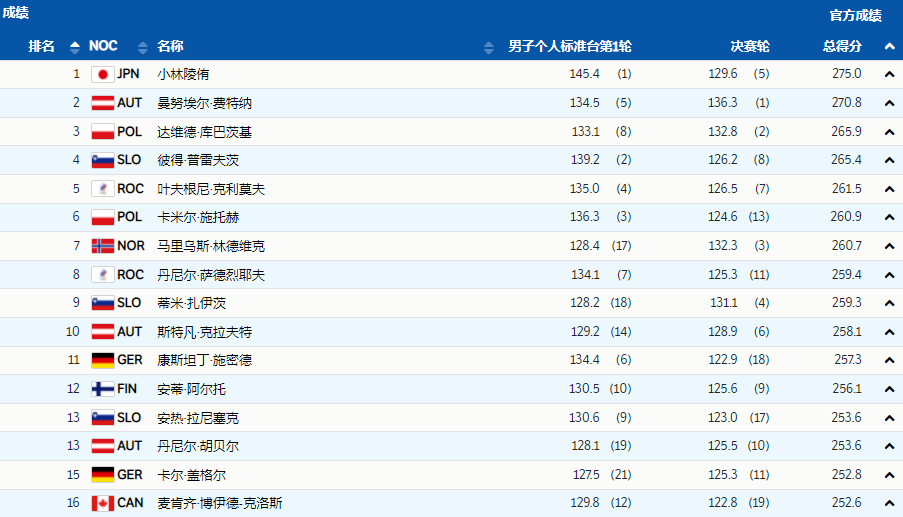Screen dimensions: 903x517
Task: Select total score 265.9
Action: [x=847, y=131]
